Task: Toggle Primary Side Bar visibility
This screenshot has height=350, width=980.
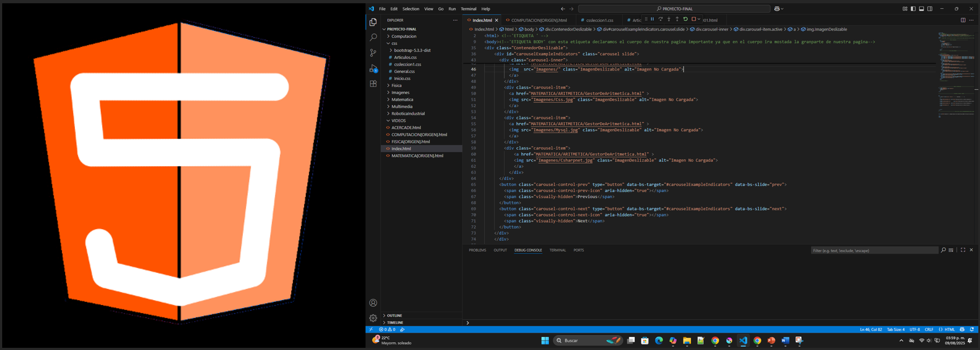Action: 913,9
